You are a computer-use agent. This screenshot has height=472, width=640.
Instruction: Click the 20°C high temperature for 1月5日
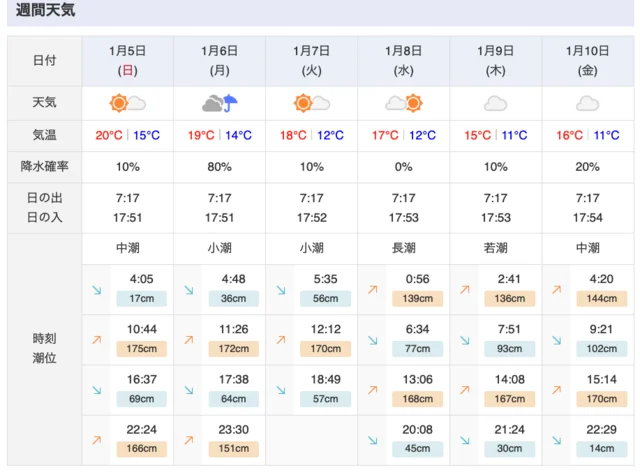[x=108, y=136]
